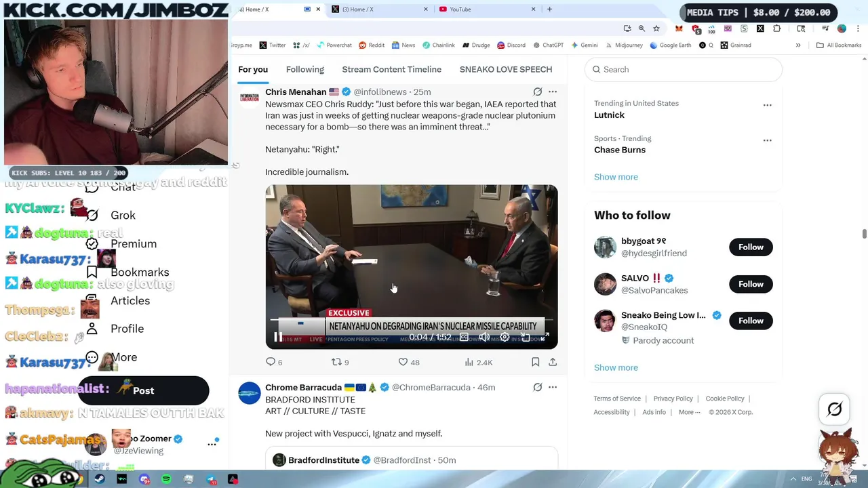Open Grok icon on Chrome Barracuda's post
This screenshot has height=488, width=868.
(538, 387)
